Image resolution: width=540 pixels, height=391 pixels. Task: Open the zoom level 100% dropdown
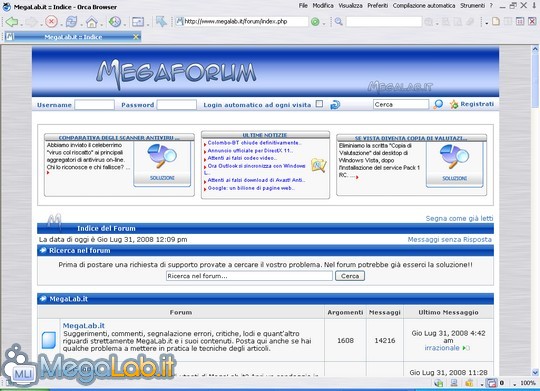pos(524,383)
